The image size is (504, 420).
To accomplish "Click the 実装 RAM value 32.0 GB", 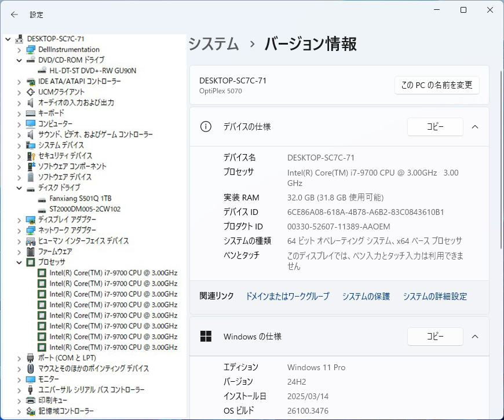I will (x=335, y=198).
